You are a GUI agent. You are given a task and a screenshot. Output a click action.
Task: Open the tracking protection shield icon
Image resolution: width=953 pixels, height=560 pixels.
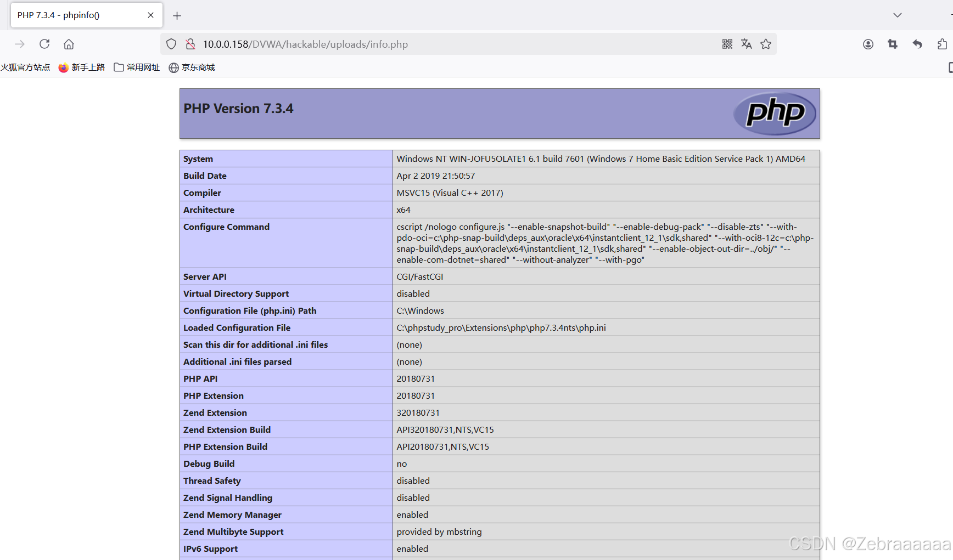point(171,44)
